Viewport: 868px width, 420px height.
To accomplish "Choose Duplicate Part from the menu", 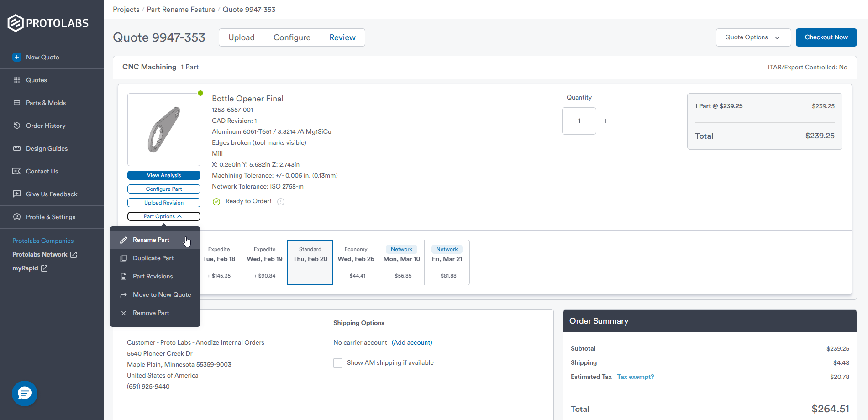I will click(153, 258).
